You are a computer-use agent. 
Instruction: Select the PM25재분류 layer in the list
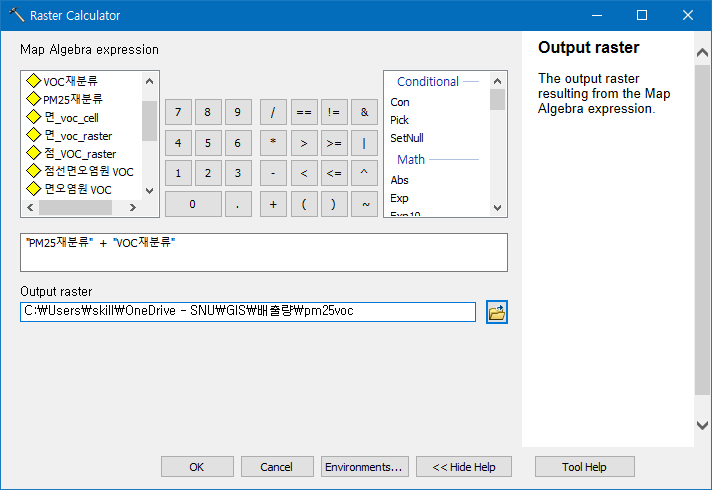(64, 99)
